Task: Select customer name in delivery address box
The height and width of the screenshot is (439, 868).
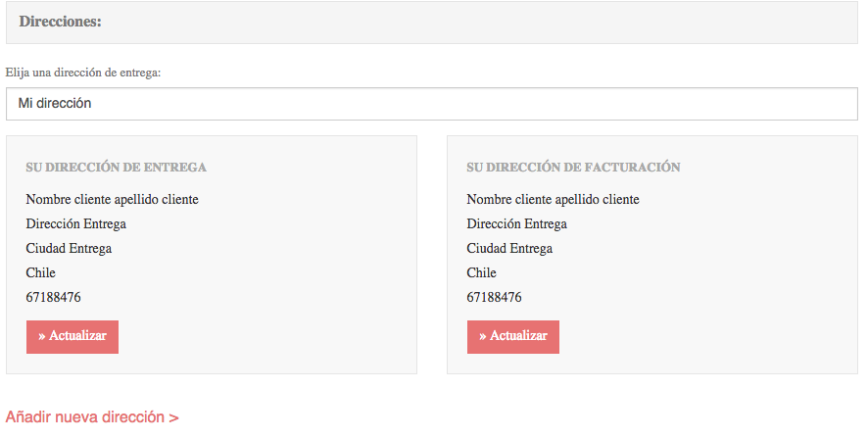Action: (113, 199)
